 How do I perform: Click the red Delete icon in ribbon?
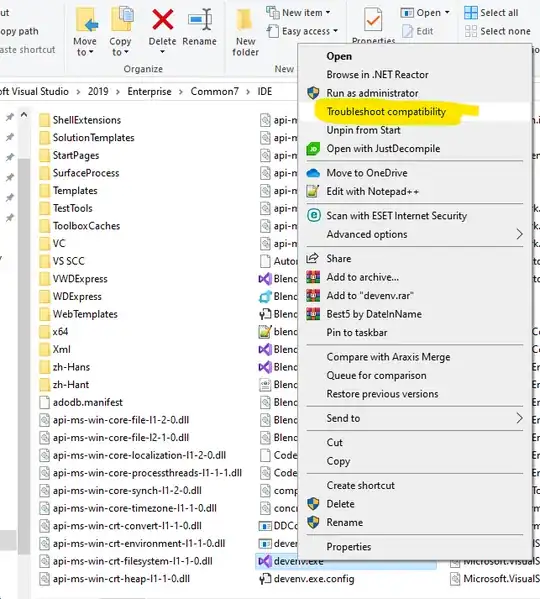pos(163,19)
